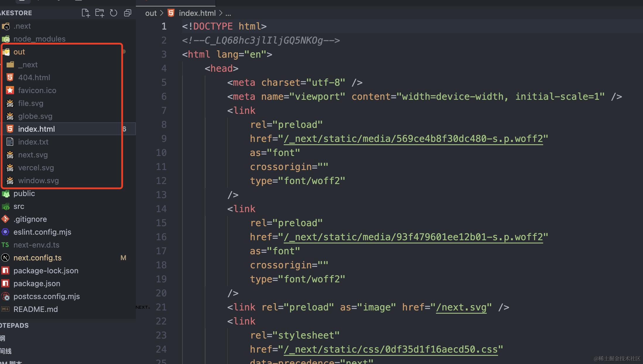This screenshot has height=364, width=643.
Task: Click the npm icon beside package.json
Action: (x=6, y=284)
